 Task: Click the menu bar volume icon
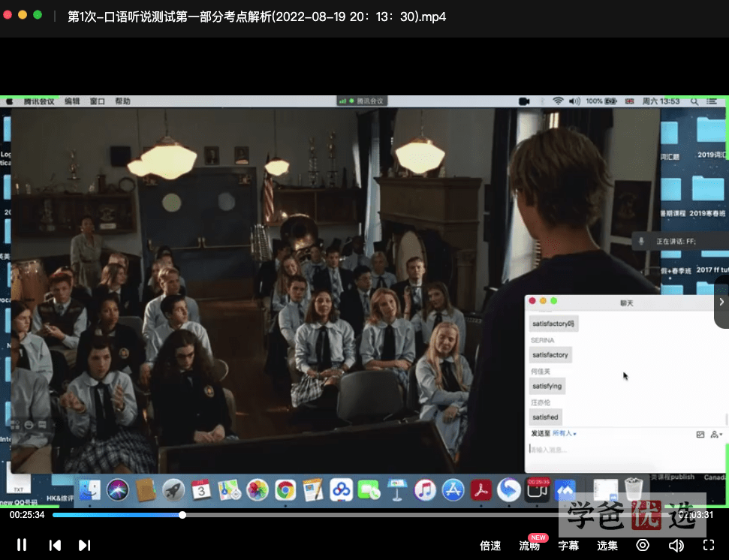(x=574, y=101)
